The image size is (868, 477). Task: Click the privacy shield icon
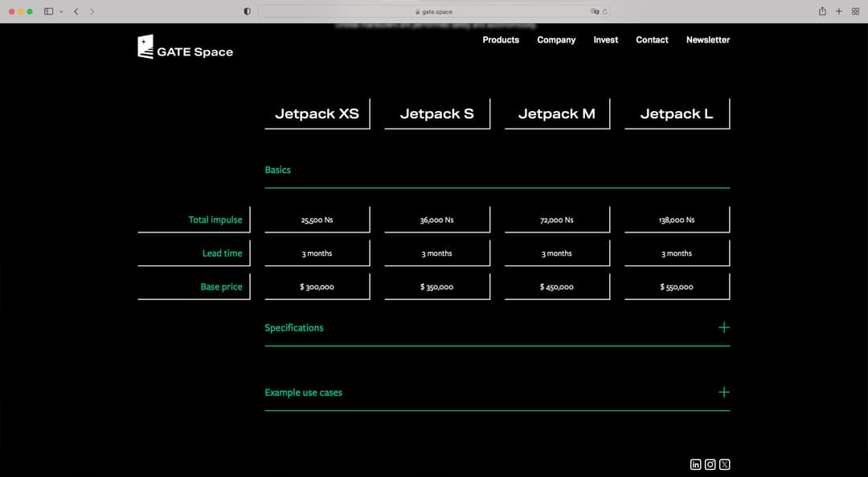[x=247, y=11]
